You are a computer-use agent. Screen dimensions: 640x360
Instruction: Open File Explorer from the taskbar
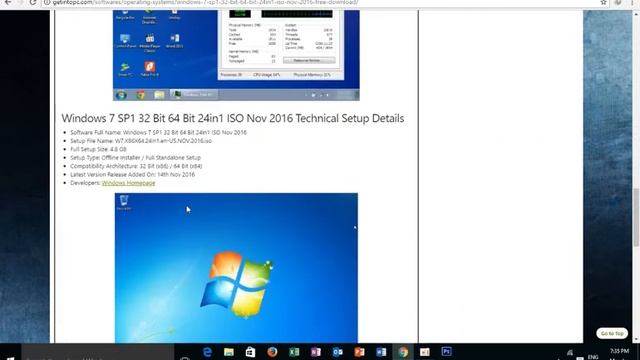coord(229,352)
